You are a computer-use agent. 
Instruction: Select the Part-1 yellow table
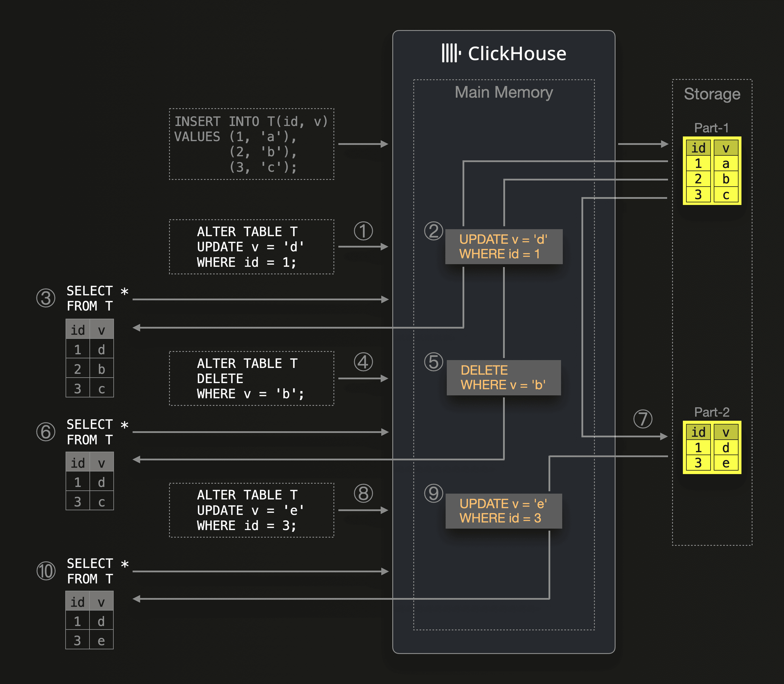pyautogui.click(x=712, y=171)
